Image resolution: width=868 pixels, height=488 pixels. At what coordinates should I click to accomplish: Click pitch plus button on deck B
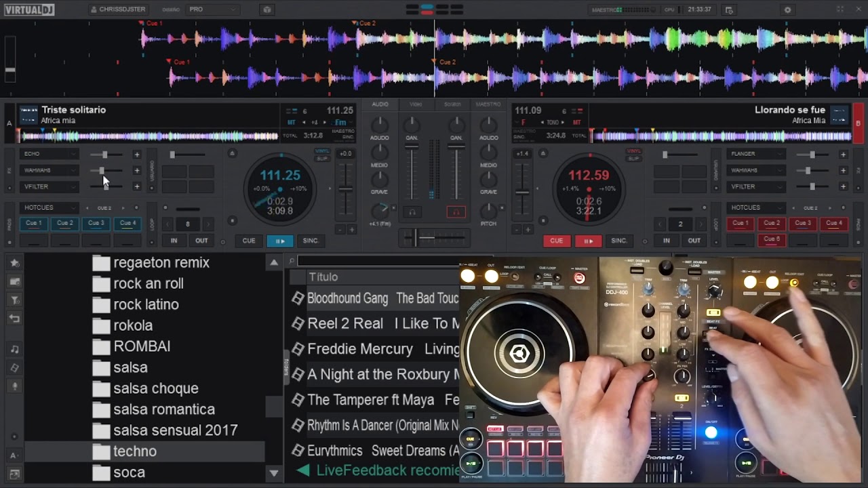pyautogui.click(x=528, y=230)
